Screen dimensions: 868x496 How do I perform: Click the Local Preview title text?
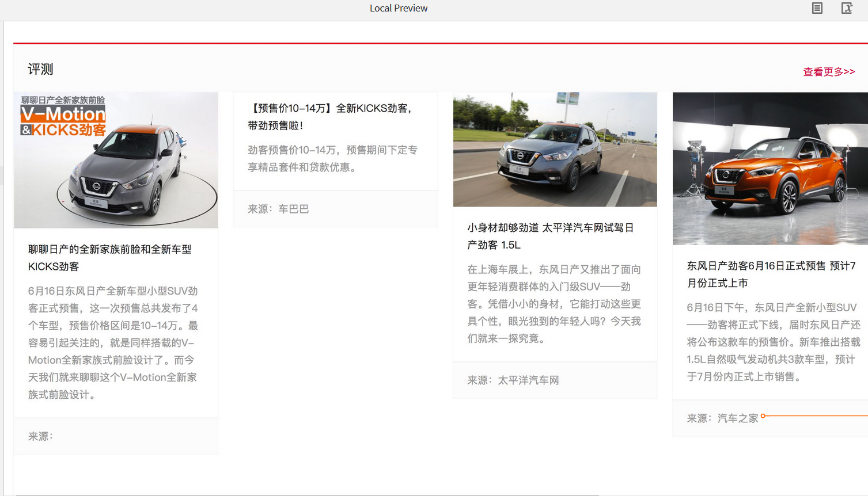pyautogui.click(x=399, y=8)
